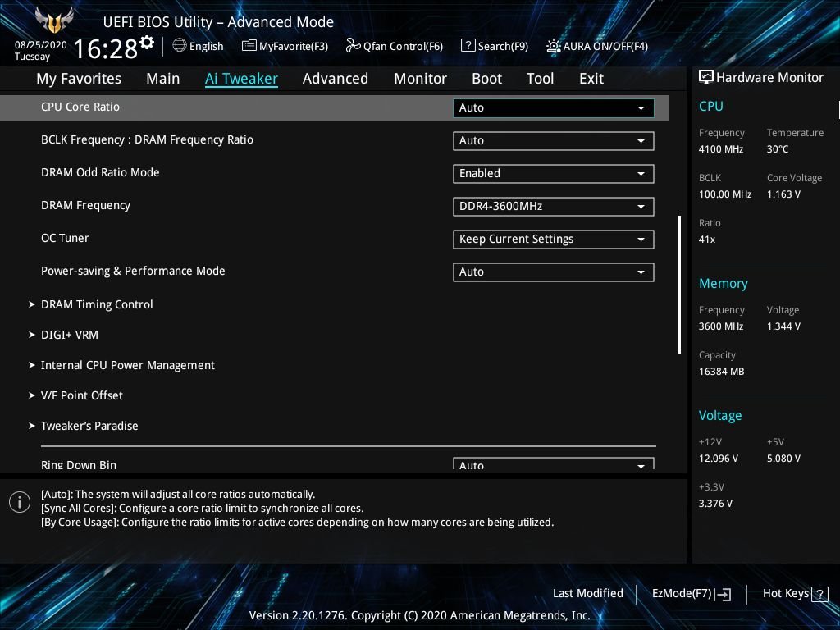Click CPU frequency 4100 MHz value

pyautogui.click(x=720, y=149)
